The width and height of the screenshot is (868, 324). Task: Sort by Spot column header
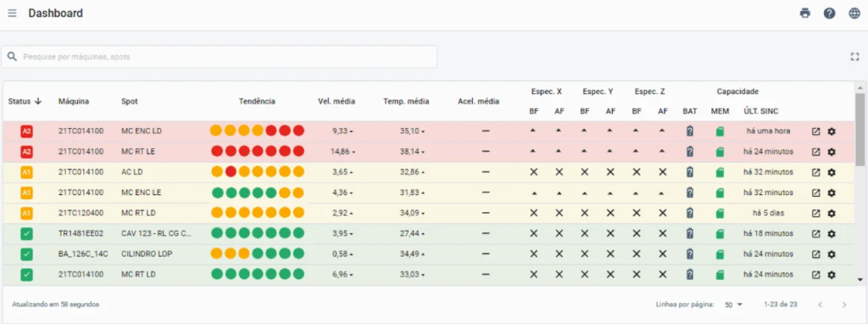tap(130, 101)
